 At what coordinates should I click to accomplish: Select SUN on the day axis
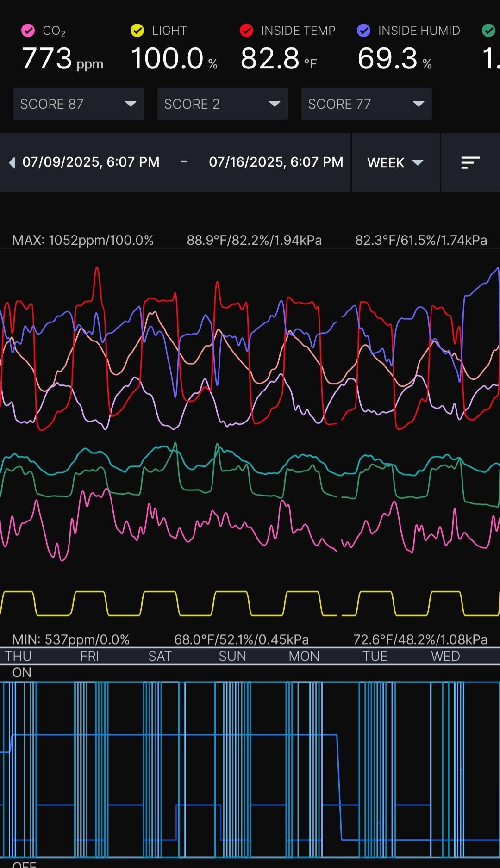pos(232,656)
